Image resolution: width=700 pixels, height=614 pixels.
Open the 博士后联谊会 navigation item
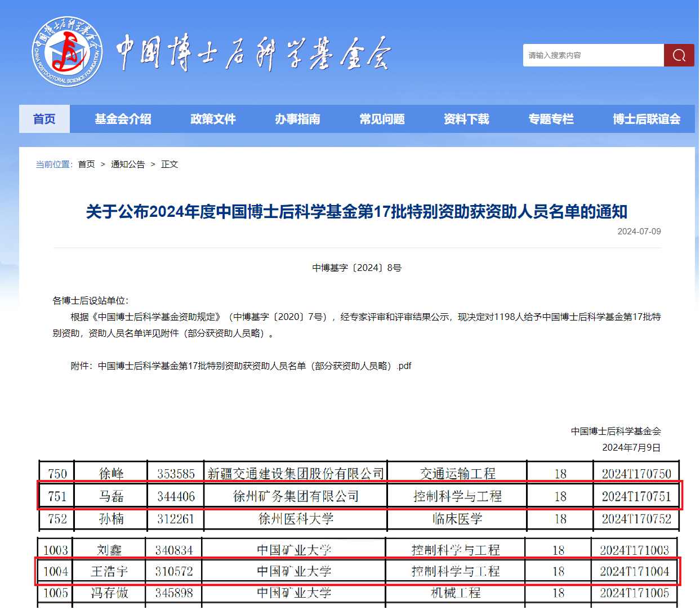647,119
